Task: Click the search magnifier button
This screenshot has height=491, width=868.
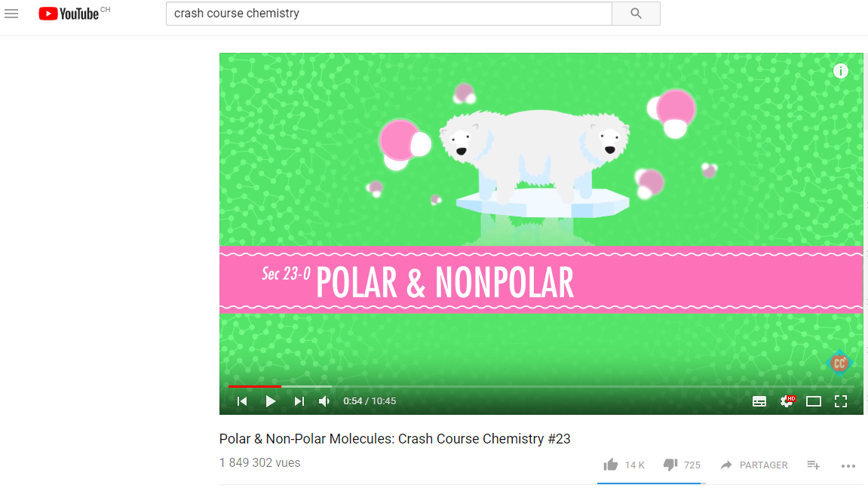Action: [x=636, y=14]
